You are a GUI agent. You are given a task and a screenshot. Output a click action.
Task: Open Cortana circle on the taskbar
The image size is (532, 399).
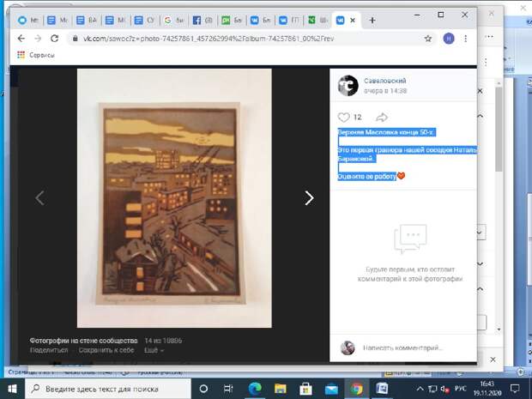[x=203, y=389]
